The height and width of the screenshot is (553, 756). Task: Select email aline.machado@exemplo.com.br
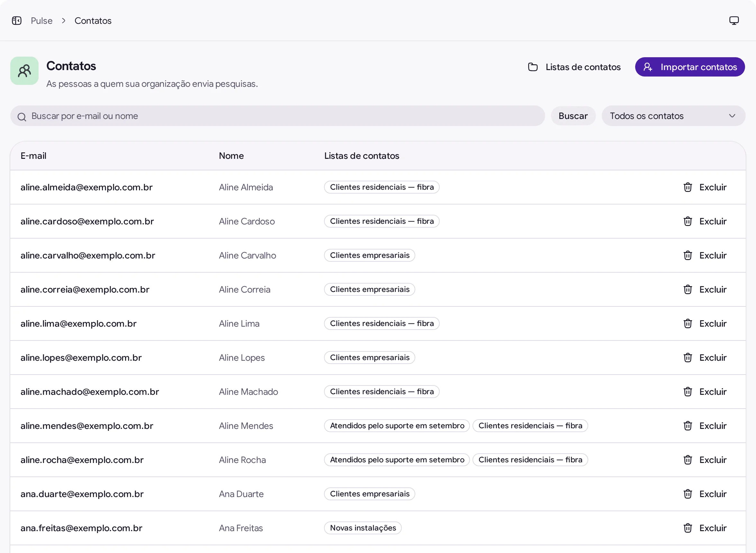[x=90, y=392]
